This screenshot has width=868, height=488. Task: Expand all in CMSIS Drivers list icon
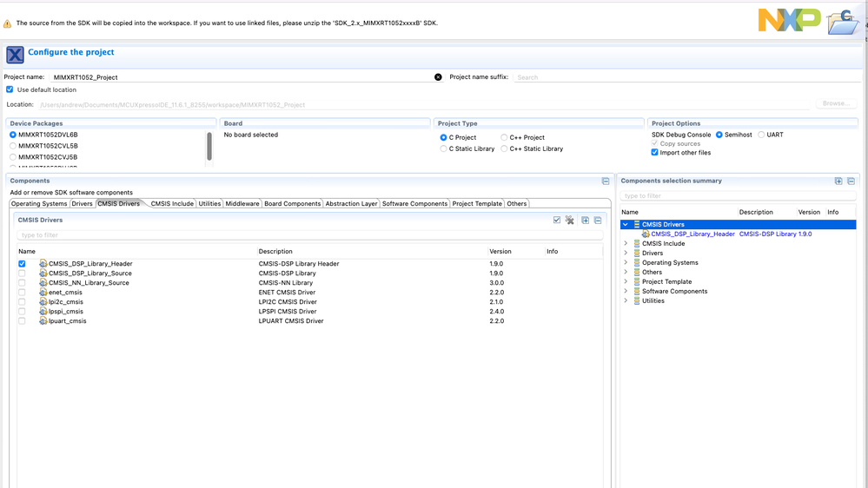pyautogui.click(x=585, y=220)
